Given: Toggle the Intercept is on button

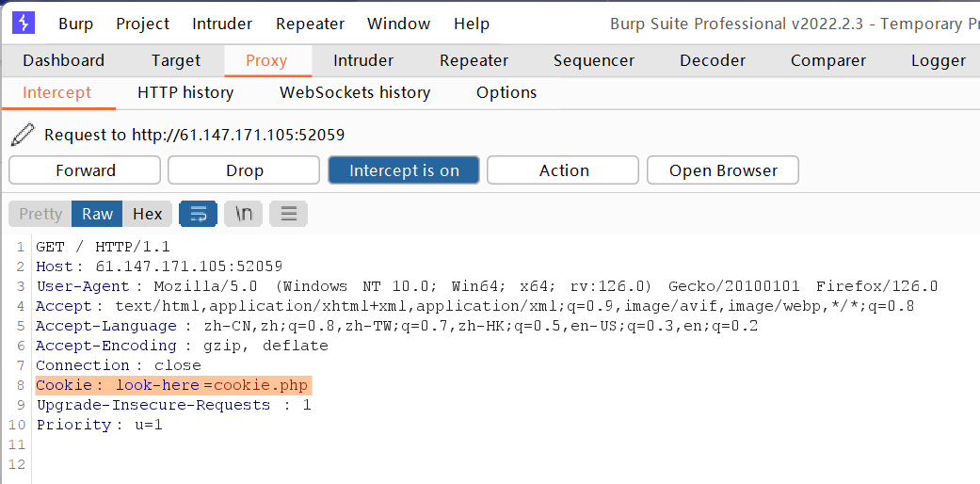Looking at the screenshot, I should (x=404, y=170).
